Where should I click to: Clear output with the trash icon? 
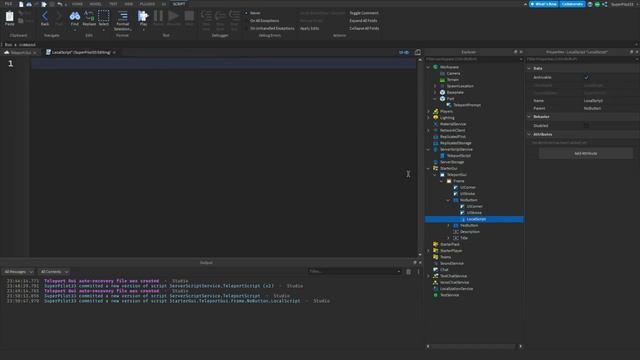click(x=409, y=271)
